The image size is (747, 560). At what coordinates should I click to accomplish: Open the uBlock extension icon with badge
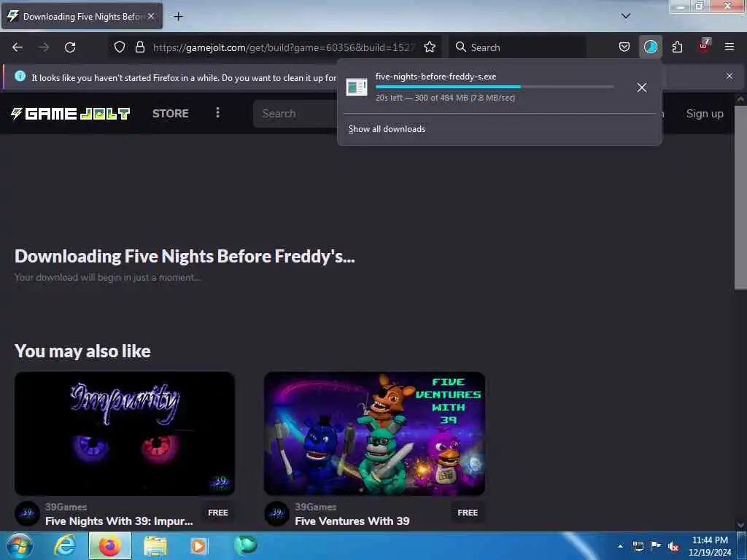(x=704, y=46)
